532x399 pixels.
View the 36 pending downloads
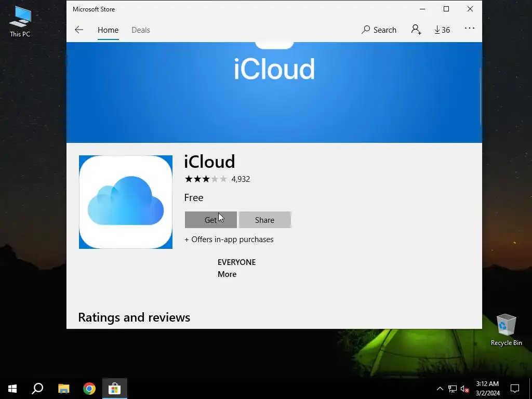pos(442,30)
